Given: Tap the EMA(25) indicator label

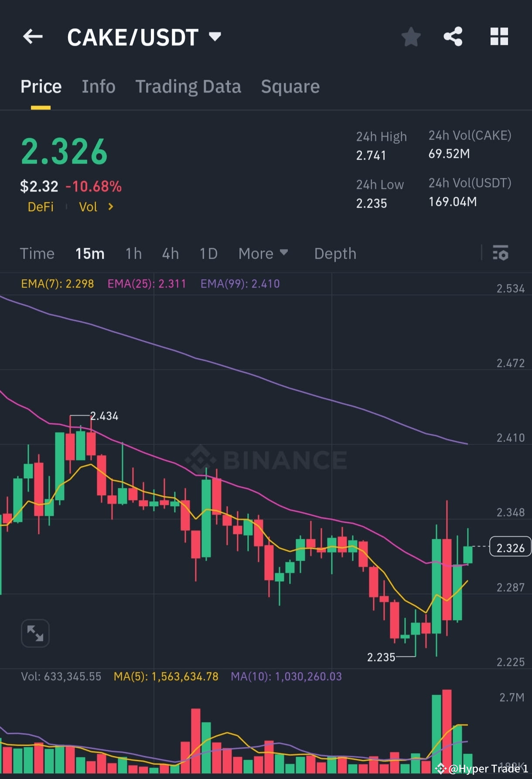Looking at the screenshot, I should point(147,283).
